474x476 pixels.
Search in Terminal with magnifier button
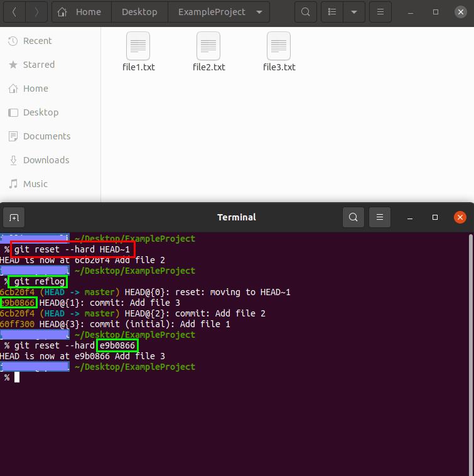[x=353, y=217]
